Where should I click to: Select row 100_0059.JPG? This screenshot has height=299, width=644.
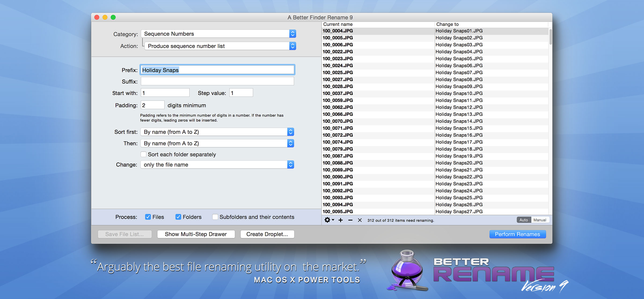(x=435, y=100)
